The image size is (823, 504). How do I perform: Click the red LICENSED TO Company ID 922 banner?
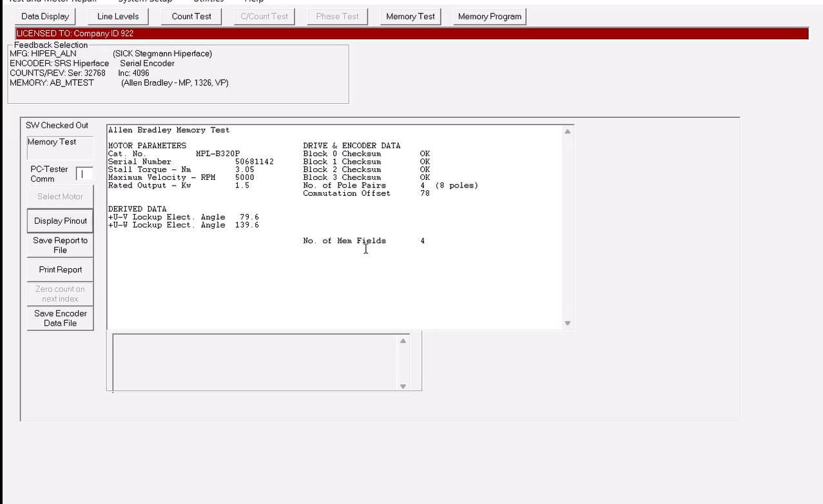coord(412,34)
